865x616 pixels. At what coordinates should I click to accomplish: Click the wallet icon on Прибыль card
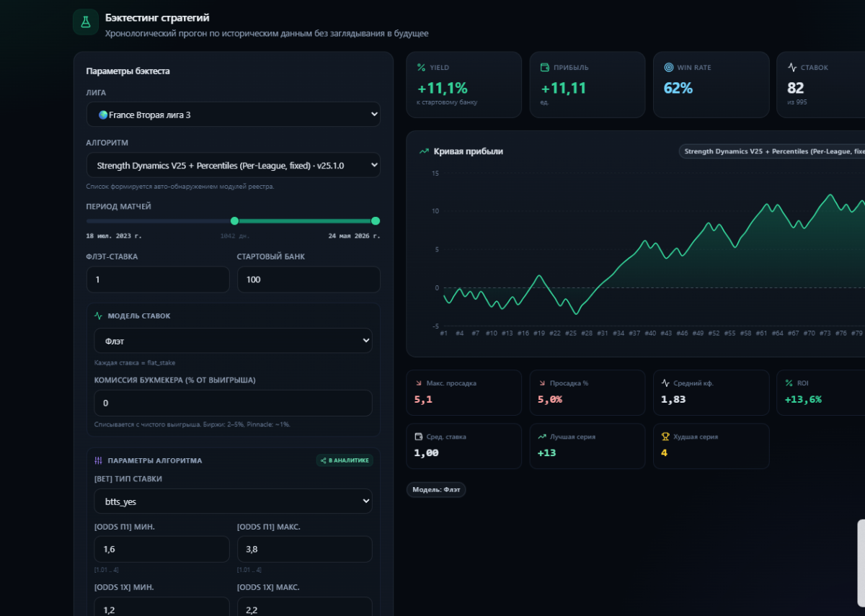click(545, 67)
